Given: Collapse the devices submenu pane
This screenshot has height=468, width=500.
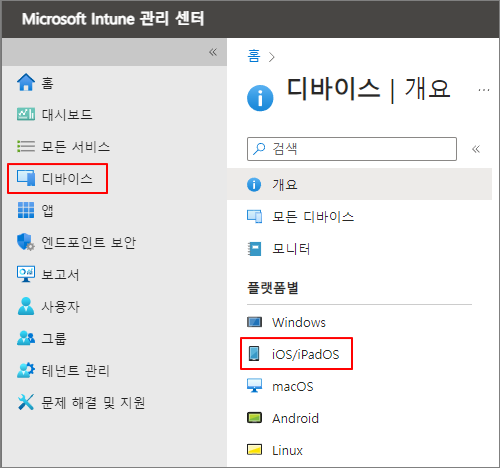Looking at the screenshot, I should coord(476,149).
